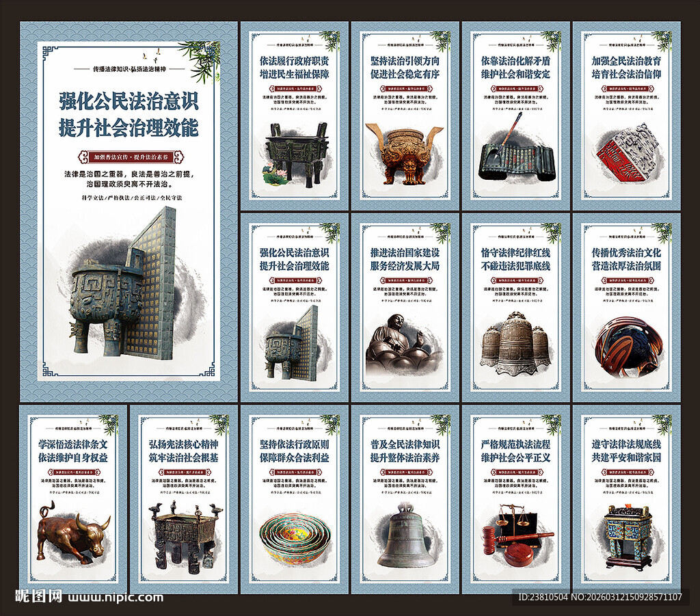The image size is (700, 616).
Task: Click subtitle 增进民生福祉保障
Action: pyautogui.click(x=295, y=74)
